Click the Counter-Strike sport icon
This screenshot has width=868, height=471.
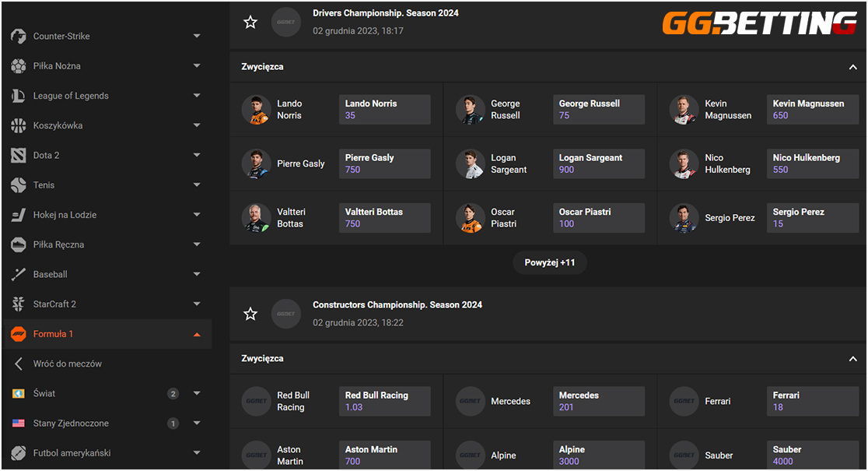18,36
